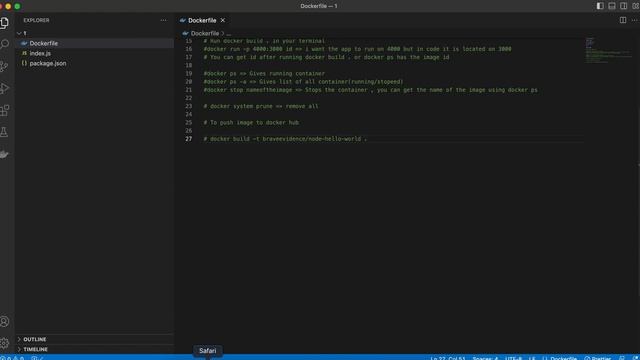The image size is (640, 360).
Task: Click line 15 "Run docker build ." comment
Action: [x=264, y=41]
